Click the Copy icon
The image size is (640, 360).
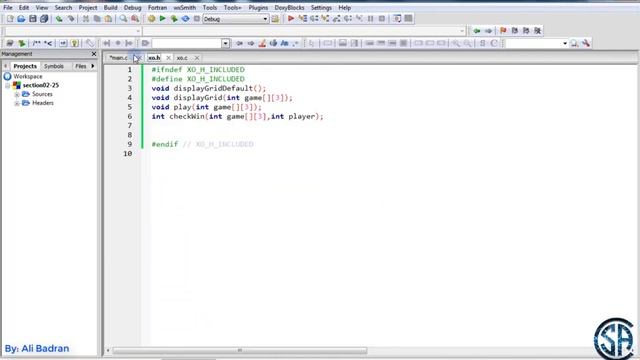97,19
